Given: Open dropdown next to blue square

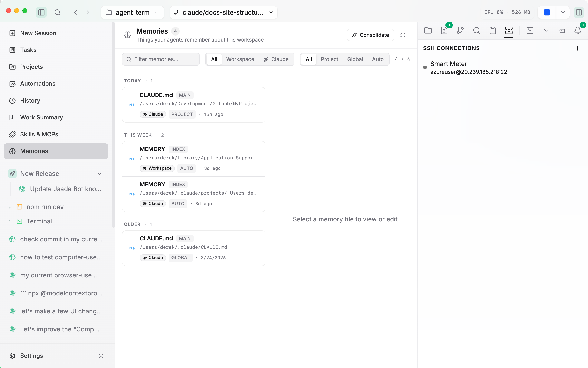Looking at the screenshot, I should pyautogui.click(x=563, y=12).
